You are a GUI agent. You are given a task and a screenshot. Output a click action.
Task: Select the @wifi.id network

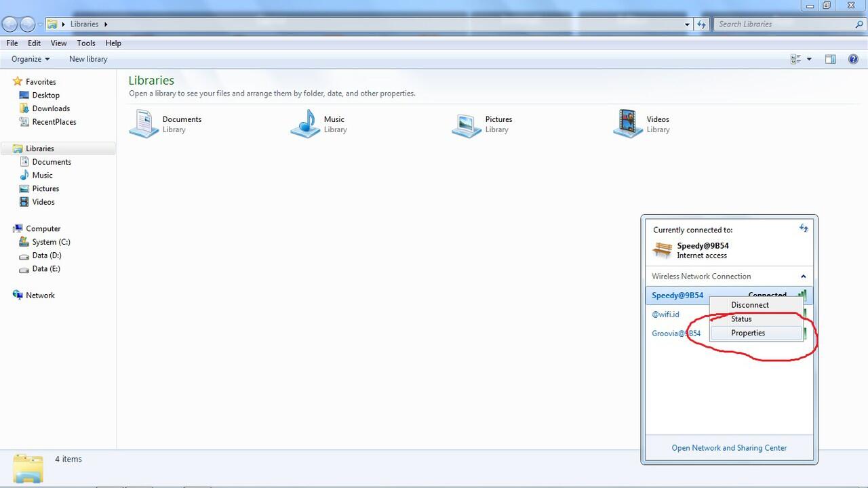point(665,314)
